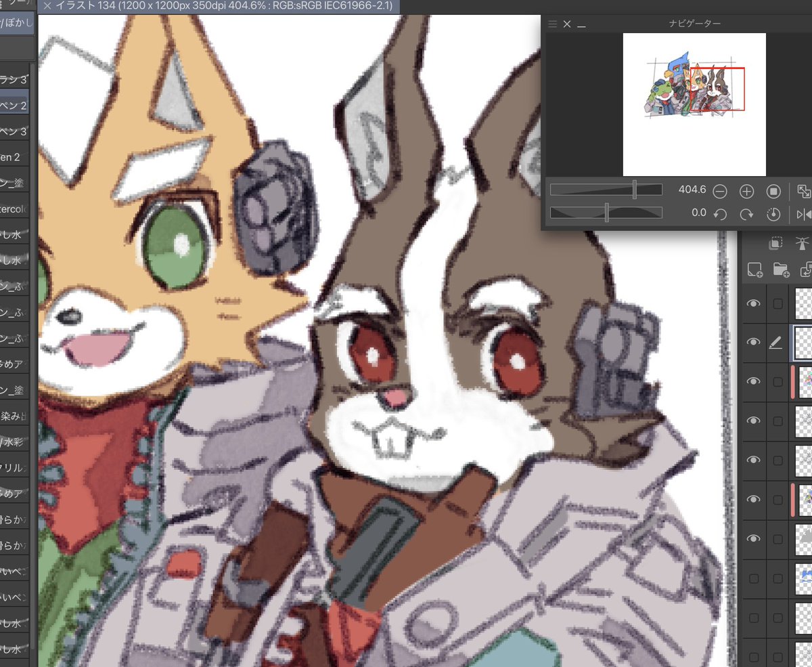The image size is (812, 667).
Task: Reset canvas rotation in the Navigator
Action: [773, 214]
